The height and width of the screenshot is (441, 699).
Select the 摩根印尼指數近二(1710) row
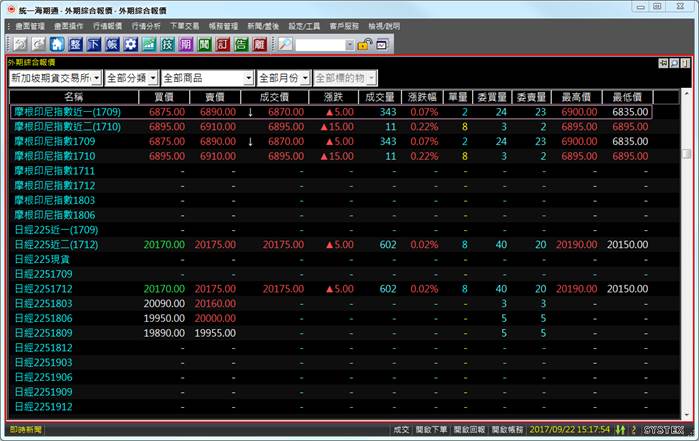[331, 127]
